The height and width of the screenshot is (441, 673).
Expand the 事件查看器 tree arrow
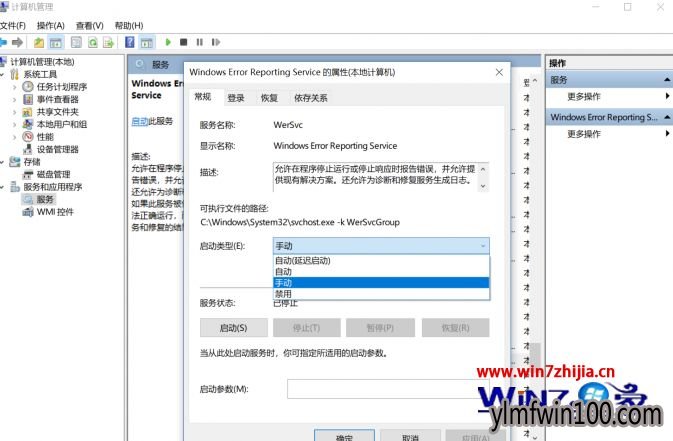tap(15, 99)
